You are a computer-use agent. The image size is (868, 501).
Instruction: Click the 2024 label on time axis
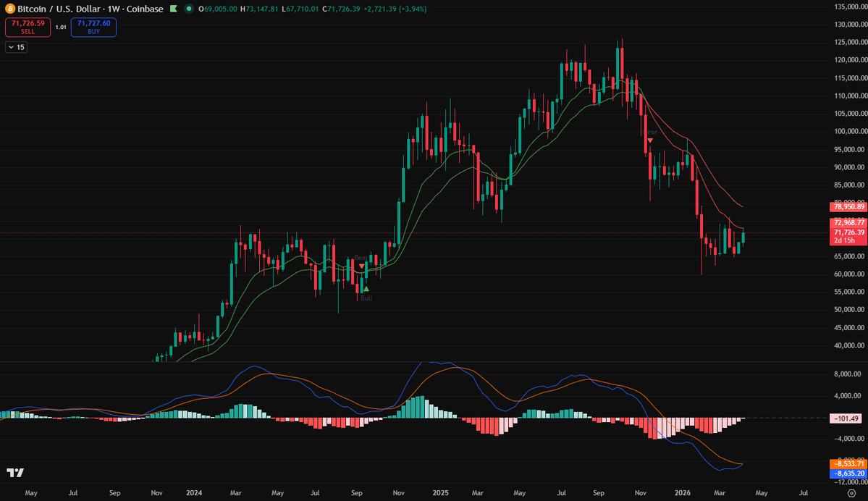tap(194, 493)
